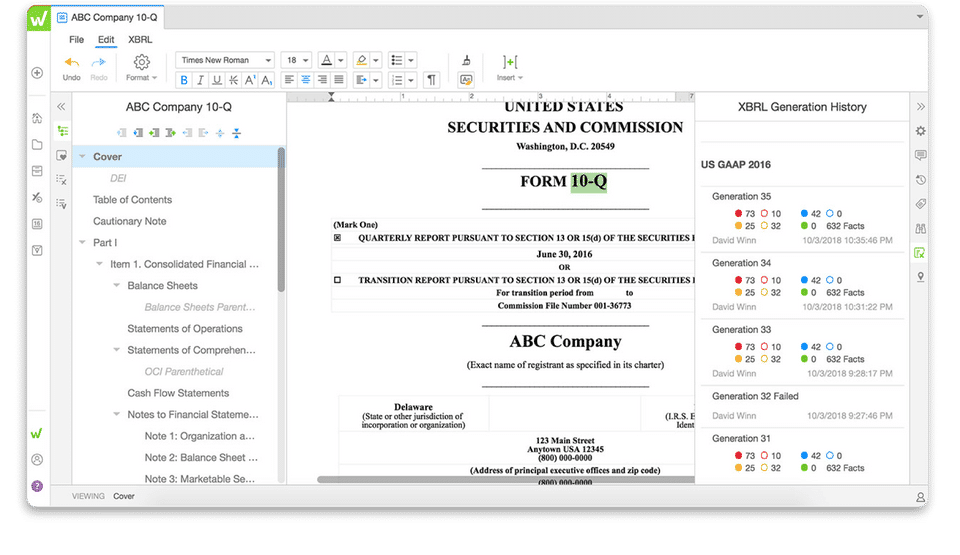
Task: Collapse the Balance Sheets outline node
Action: 117,285
